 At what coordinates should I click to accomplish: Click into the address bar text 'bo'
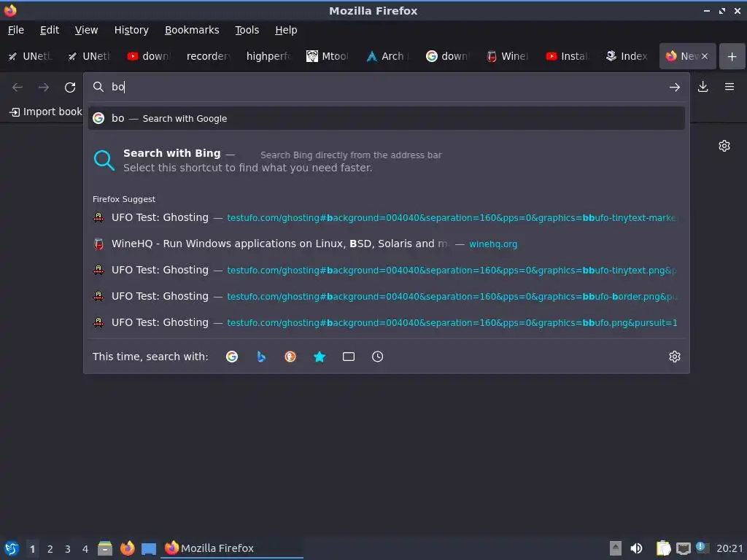(x=117, y=87)
